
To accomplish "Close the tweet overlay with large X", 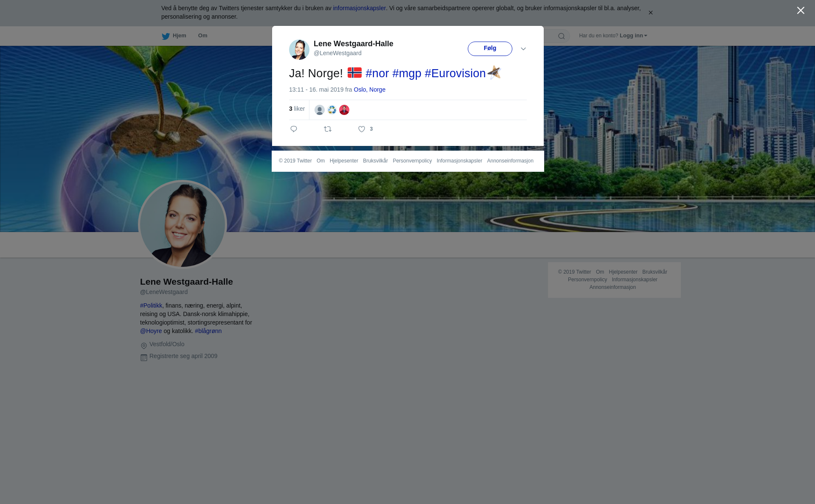I will tap(801, 11).
